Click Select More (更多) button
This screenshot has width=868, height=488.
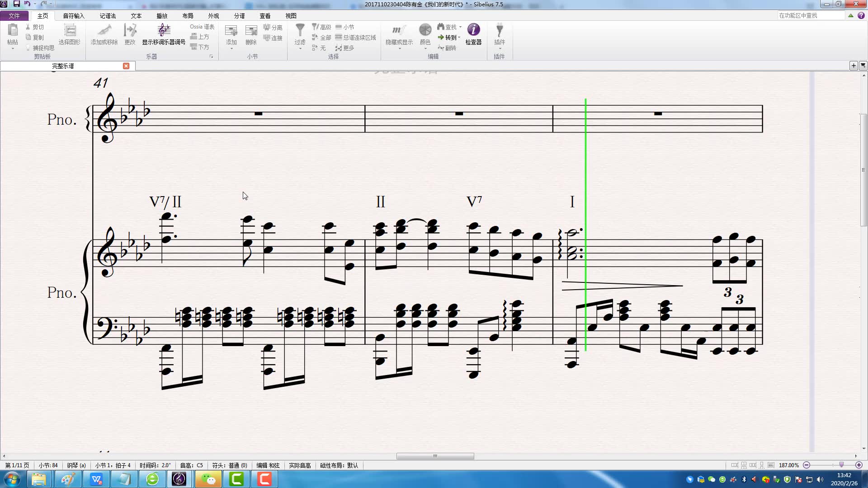pyautogui.click(x=345, y=48)
